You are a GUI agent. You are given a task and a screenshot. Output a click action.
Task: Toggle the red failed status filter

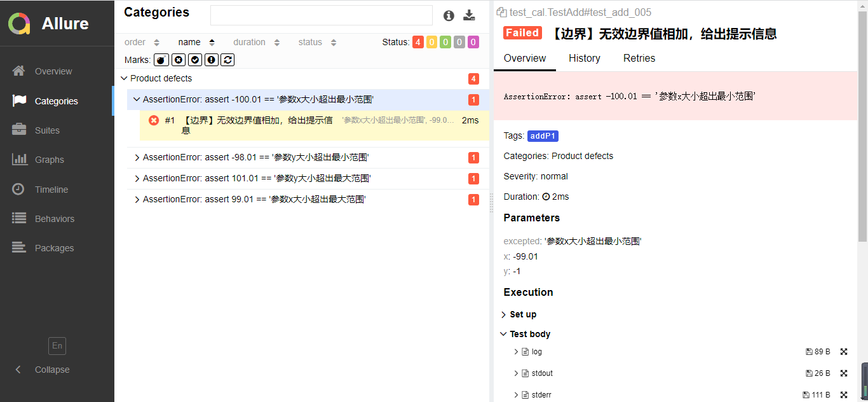pyautogui.click(x=417, y=43)
